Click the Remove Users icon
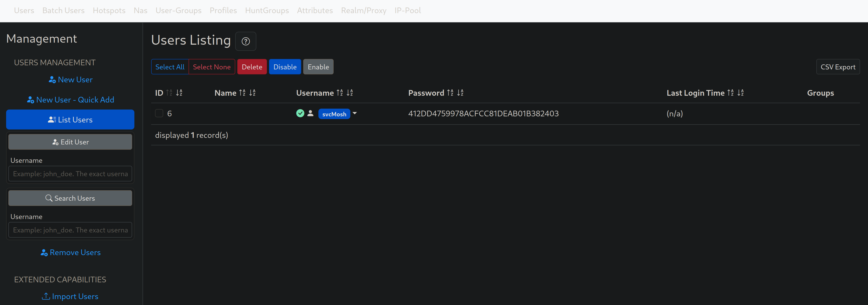Image resolution: width=868 pixels, height=305 pixels. [x=44, y=252]
